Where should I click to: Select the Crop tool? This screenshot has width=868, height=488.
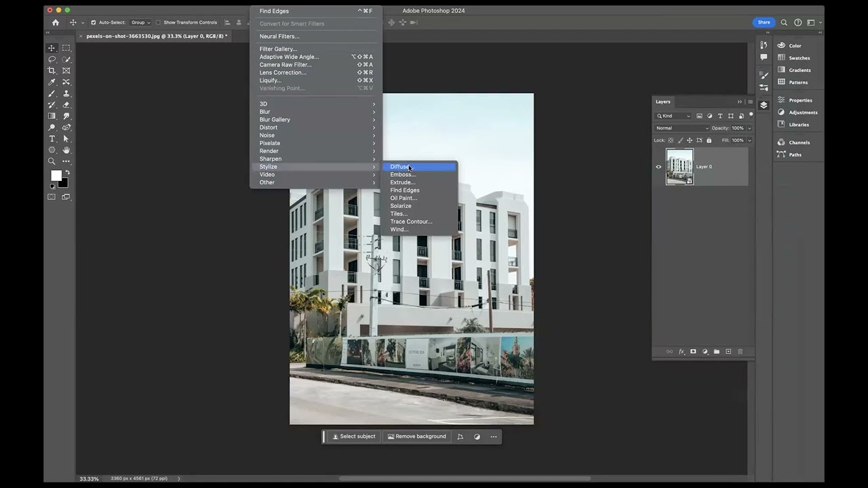[52, 70]
